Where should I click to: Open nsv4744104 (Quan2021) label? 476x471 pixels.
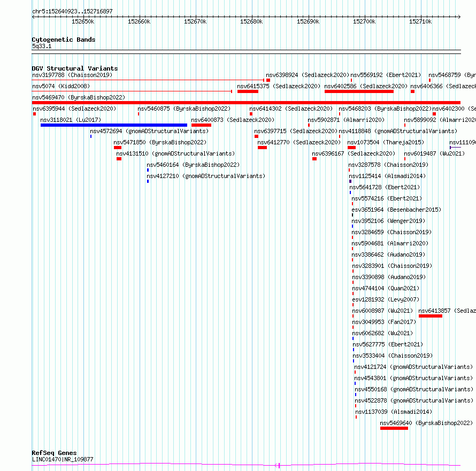[x=386, y=288]
